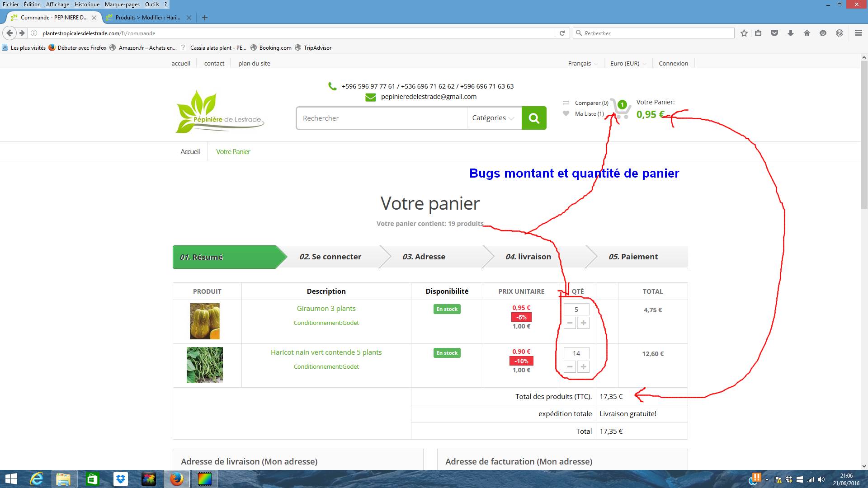Open the contact link

point(214,63)
